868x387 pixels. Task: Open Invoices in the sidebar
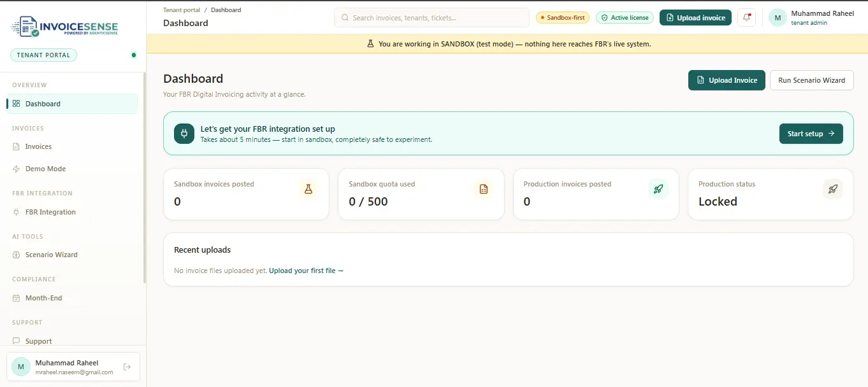[x=72, y=146]
